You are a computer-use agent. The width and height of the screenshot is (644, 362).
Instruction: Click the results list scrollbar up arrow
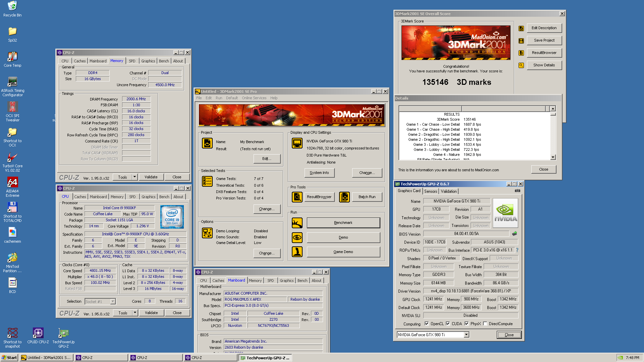pos(553,109)
